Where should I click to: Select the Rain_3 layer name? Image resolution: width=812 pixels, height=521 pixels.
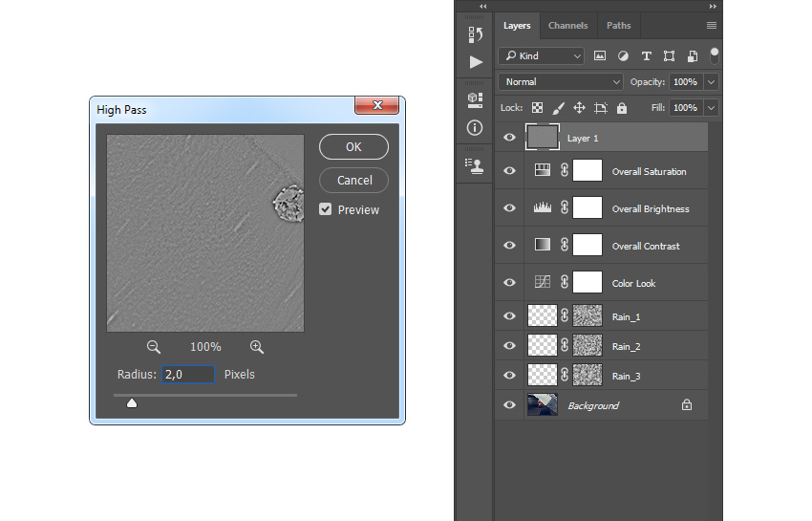pos(626,377)
